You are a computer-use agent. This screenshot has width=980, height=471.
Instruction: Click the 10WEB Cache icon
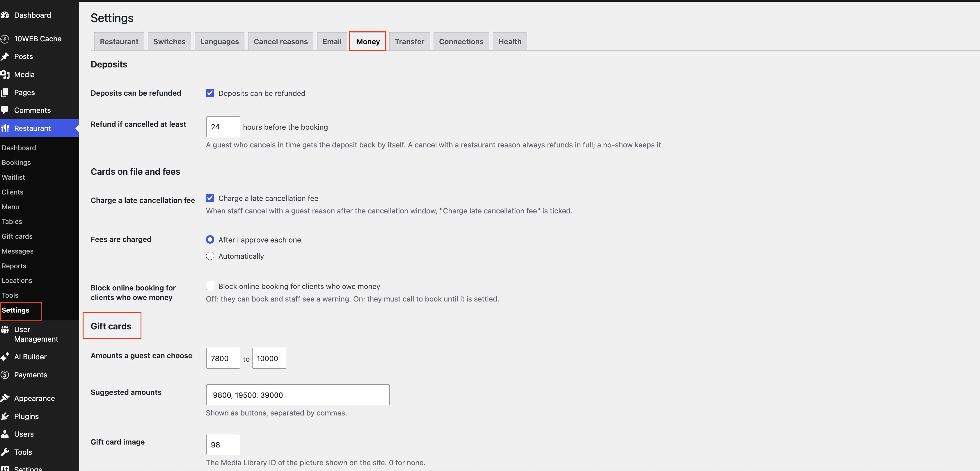(5, 39)
